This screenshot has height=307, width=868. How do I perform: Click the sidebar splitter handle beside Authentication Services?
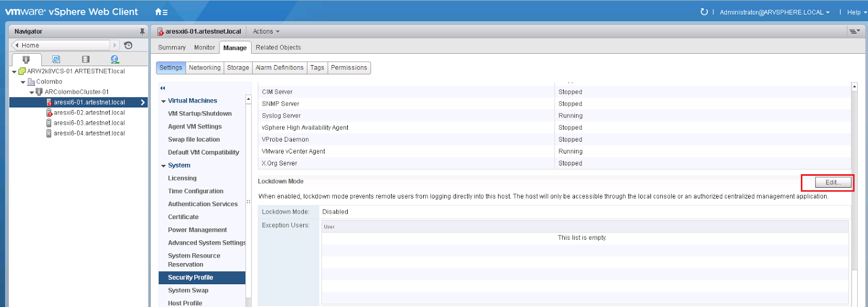pos(248,202)
